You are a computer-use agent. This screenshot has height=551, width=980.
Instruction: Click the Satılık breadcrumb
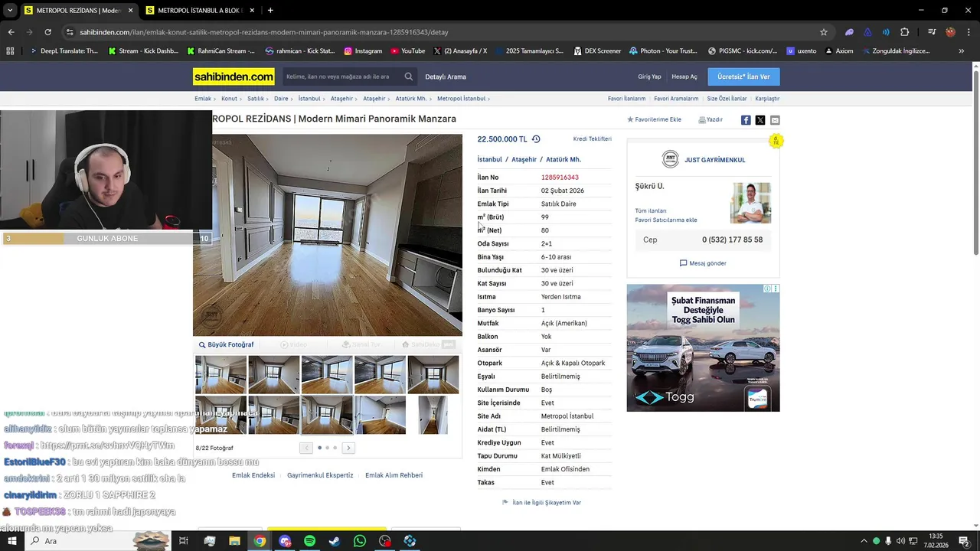[255, 99]
